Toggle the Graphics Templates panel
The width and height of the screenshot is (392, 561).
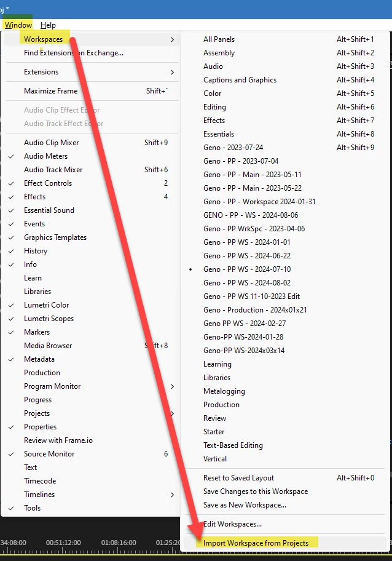[92, 237]
